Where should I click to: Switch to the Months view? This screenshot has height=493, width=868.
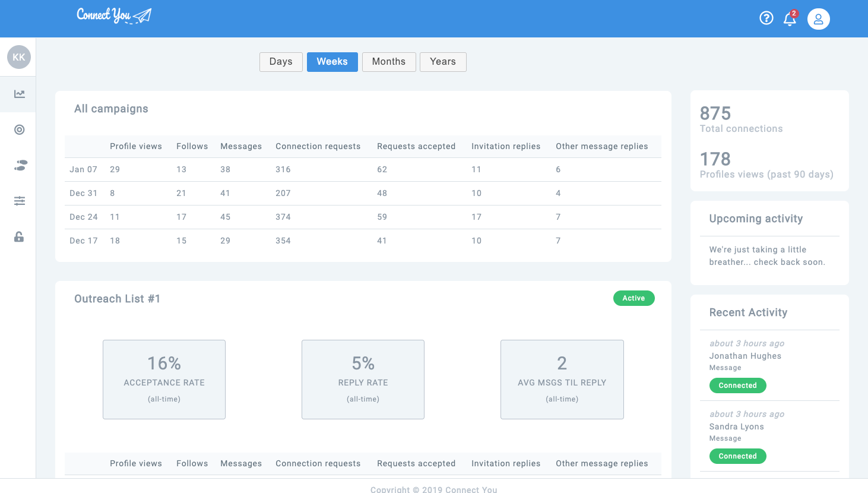389,62
